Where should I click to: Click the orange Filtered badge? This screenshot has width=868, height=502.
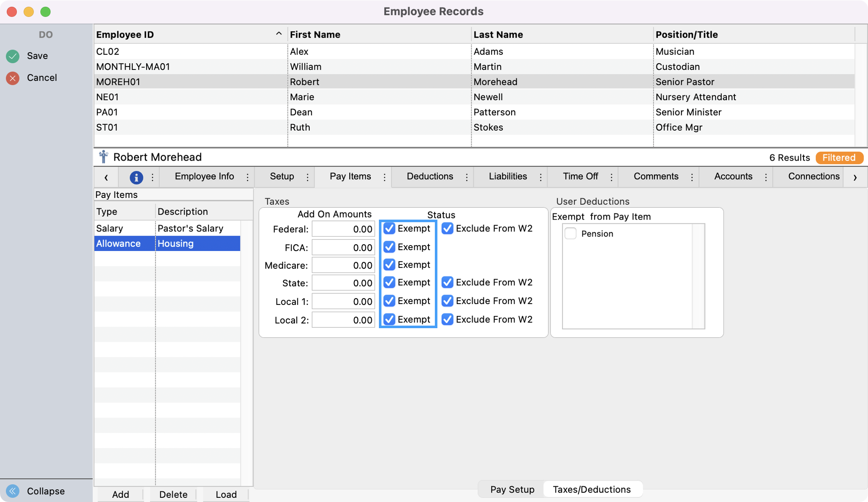pos(839,158)
